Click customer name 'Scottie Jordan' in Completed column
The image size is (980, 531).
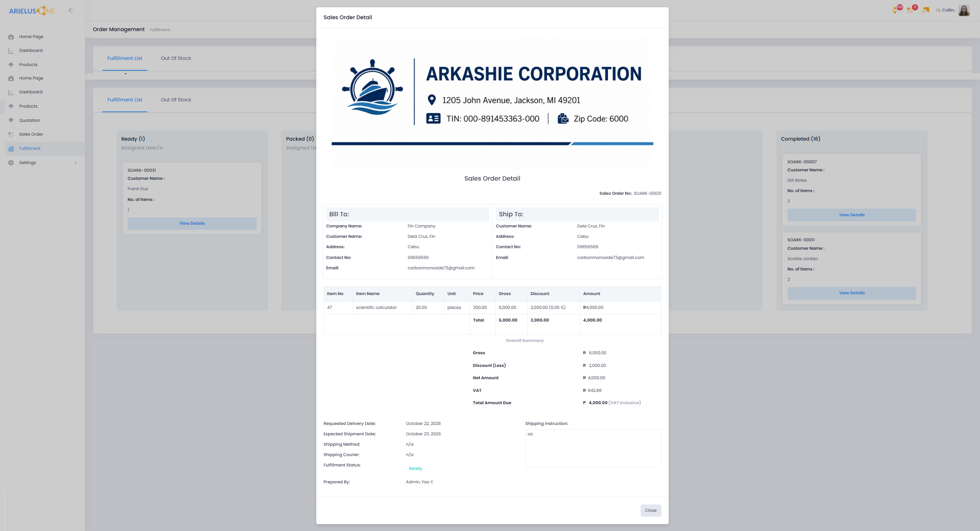pyautogui.click(x=802, y=259)
